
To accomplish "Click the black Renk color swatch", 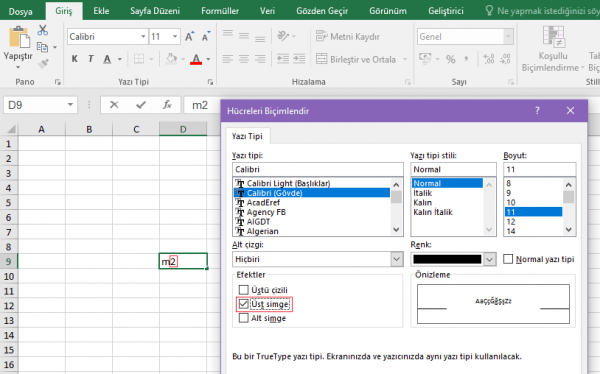I will pos(447,259).
